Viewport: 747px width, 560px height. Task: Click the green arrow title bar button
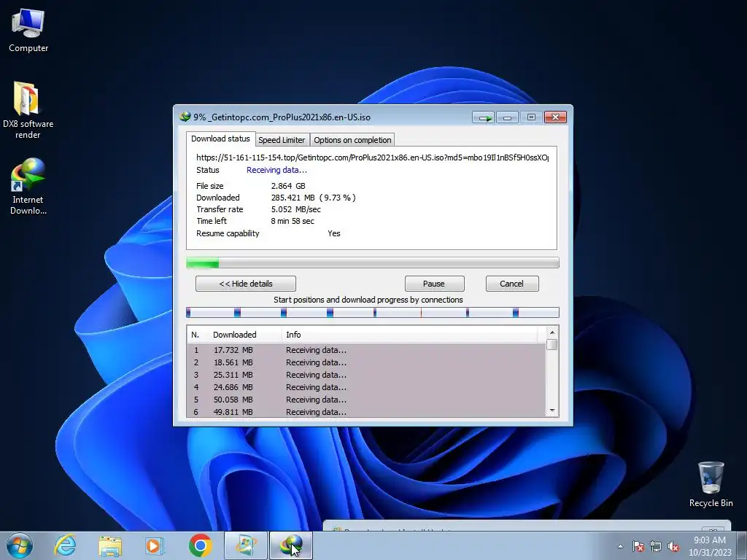pyautogui.click(x=484, y=117)
